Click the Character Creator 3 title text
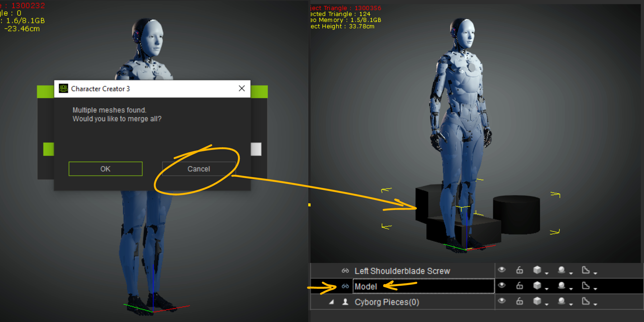The image size is (644, 322). point(100,89)
